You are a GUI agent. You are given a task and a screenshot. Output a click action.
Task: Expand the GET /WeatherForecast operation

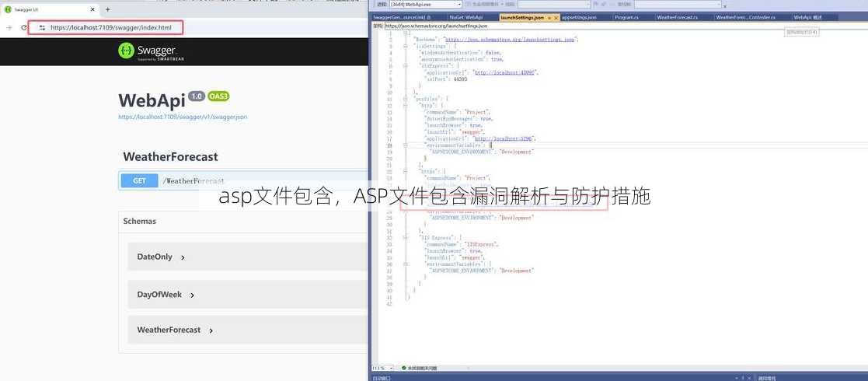pos(243,180)
